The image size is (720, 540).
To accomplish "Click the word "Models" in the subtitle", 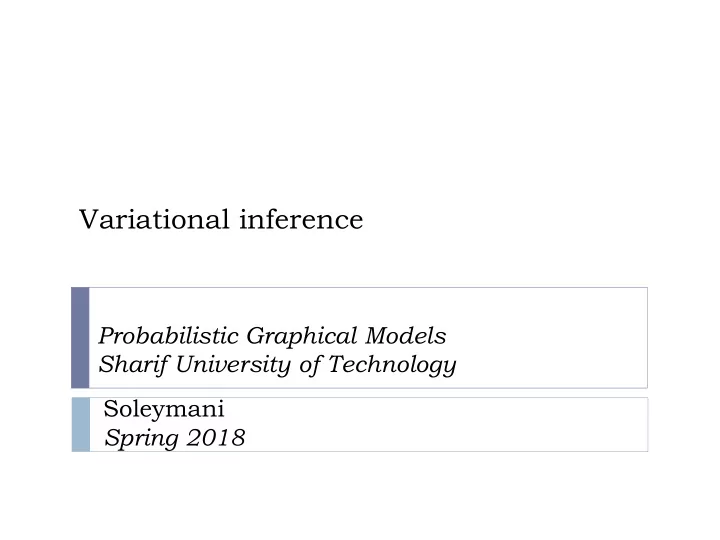I will [406, 335].
